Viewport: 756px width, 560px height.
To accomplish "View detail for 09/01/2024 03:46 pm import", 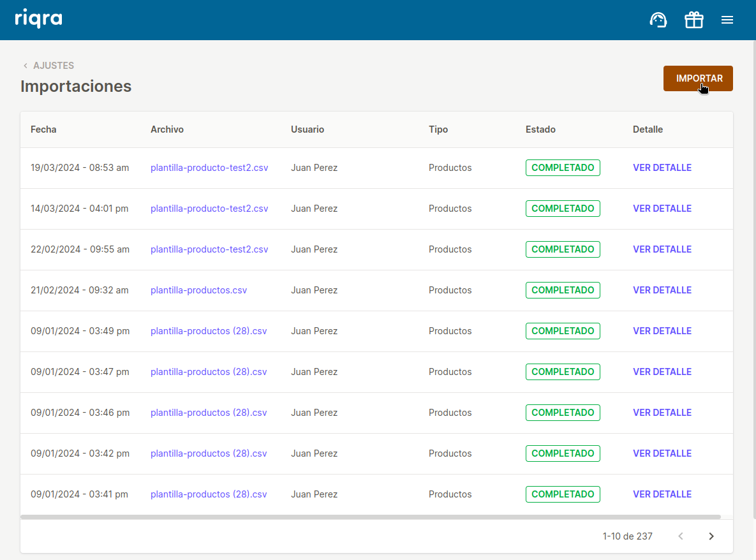I will point(662,413).
